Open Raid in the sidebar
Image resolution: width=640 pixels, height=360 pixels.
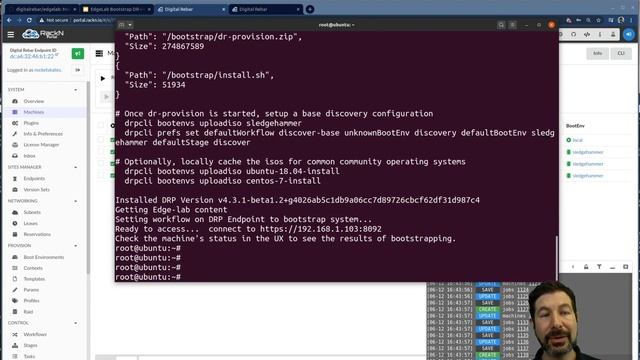[28, 312]
